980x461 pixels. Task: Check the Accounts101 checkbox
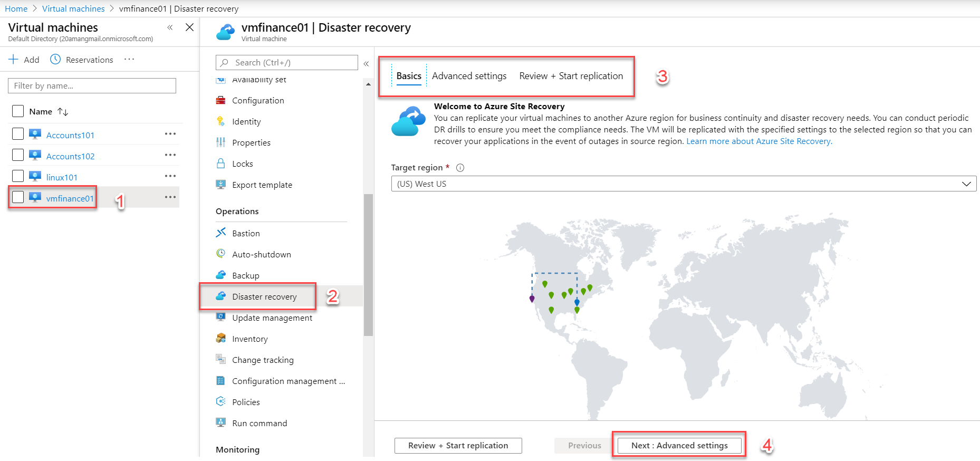pyautogui.click(x=18, y=134)
